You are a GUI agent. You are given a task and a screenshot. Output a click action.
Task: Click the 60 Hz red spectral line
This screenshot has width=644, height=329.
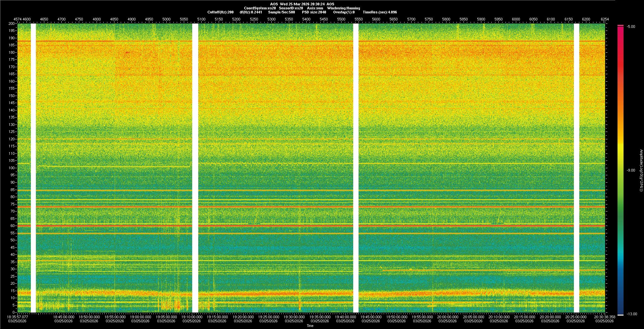click(268, 226)
